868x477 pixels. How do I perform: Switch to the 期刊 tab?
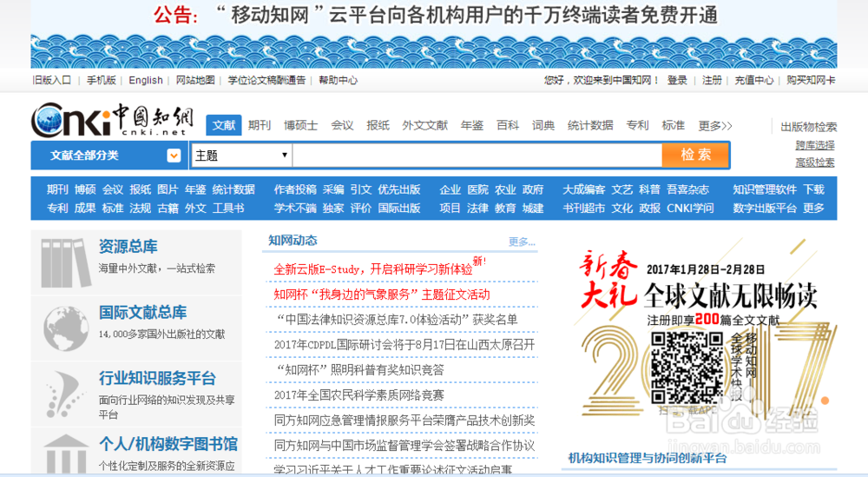pyautogui.click(x=259, y=126)
